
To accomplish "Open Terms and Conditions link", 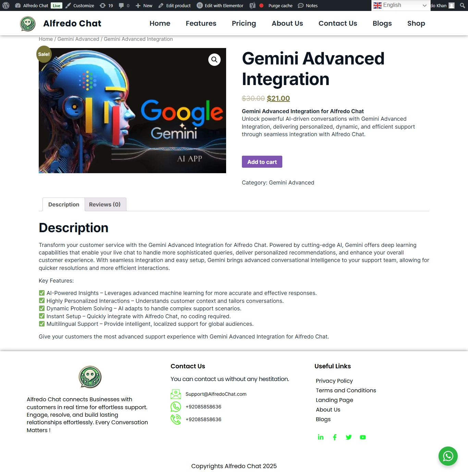I will (x=346, y=390).
